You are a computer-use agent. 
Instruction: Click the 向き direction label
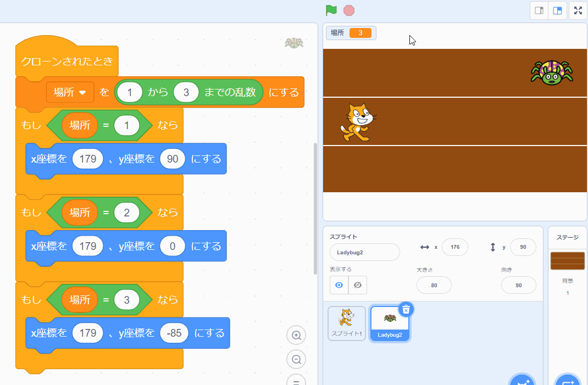[x=507, y=270]
